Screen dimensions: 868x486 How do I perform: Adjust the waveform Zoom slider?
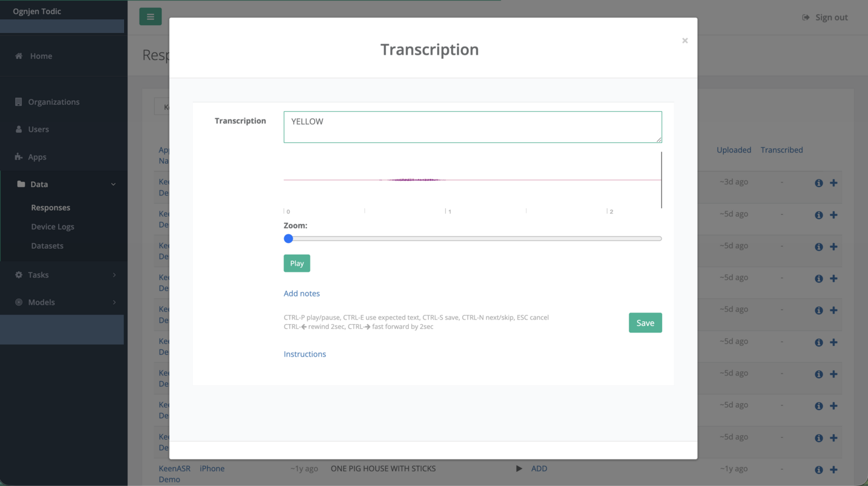pos(288,238)
